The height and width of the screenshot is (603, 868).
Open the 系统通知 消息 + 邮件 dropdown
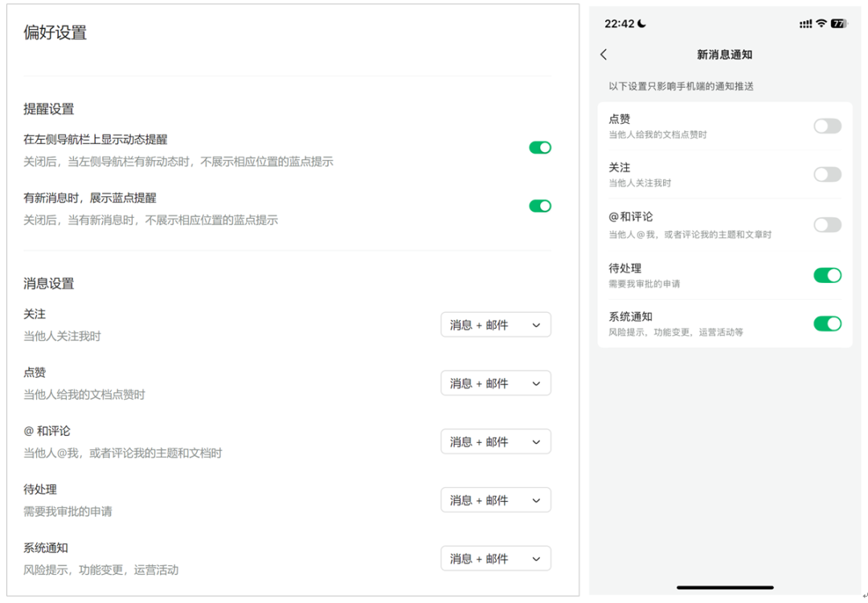pos(495,558)
